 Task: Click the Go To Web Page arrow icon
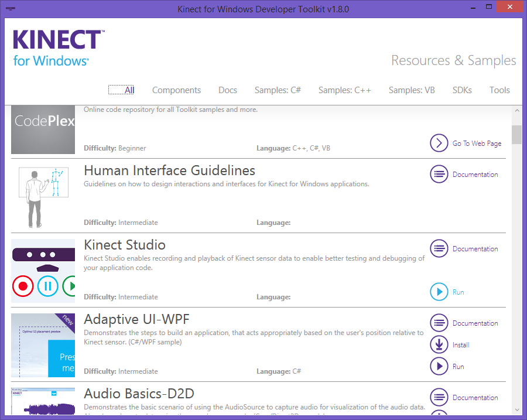click(x=439, y=143)
